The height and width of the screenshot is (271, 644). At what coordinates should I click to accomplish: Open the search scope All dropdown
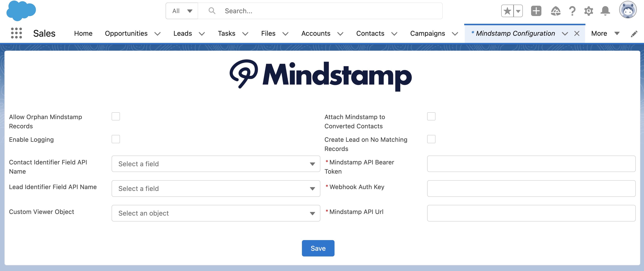click(x=182, y=11)
